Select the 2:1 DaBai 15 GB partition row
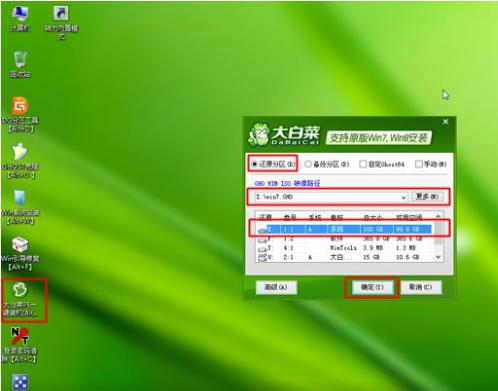Image resolution: width=498 pixels, height=391 pixels. coord(344,257)
